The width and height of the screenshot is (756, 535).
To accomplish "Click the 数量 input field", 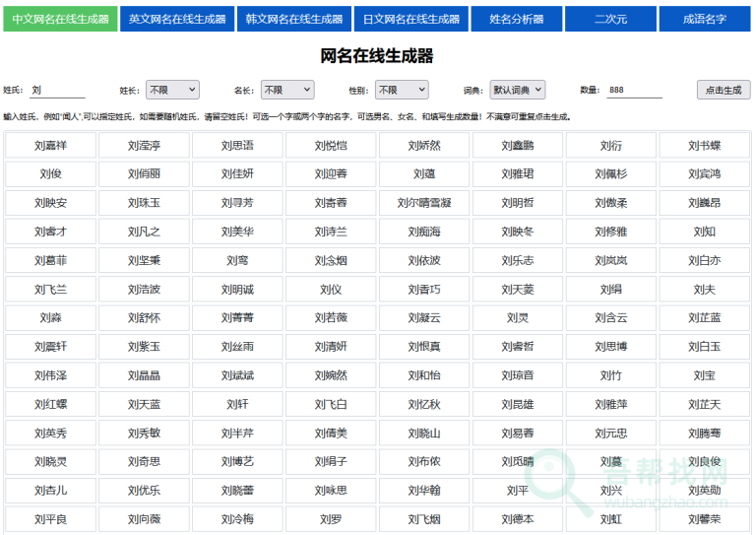I will pyautogui.click(x=634, y=90).
